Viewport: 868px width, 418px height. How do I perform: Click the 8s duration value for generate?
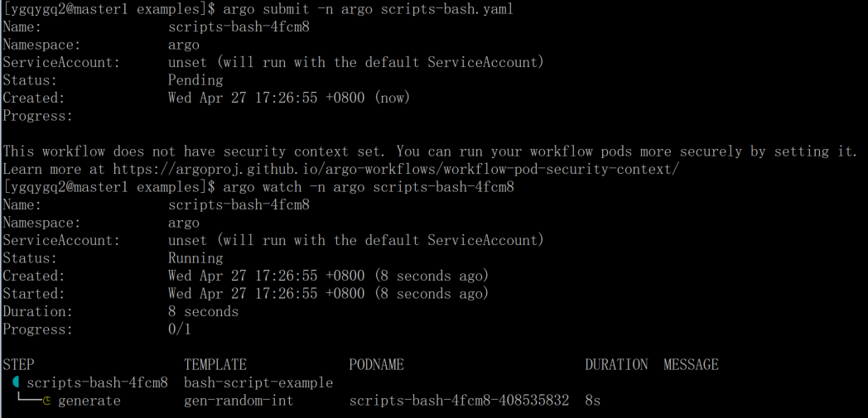pos(593,401)
